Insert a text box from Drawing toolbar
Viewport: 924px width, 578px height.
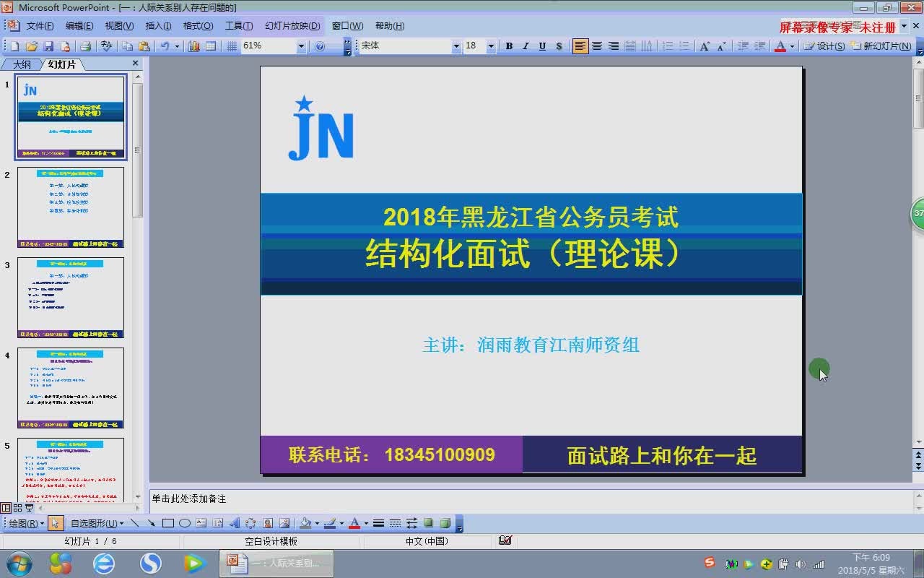click(201, 523)
